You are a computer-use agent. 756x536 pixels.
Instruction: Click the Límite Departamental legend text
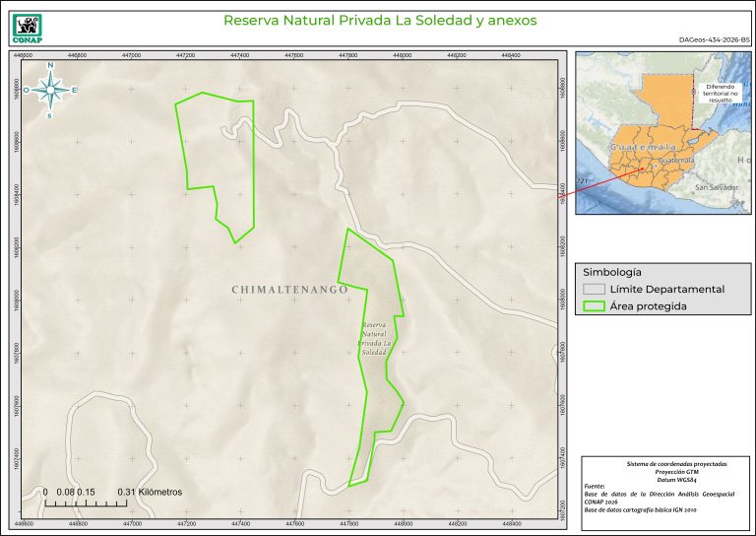click(666, 290)
